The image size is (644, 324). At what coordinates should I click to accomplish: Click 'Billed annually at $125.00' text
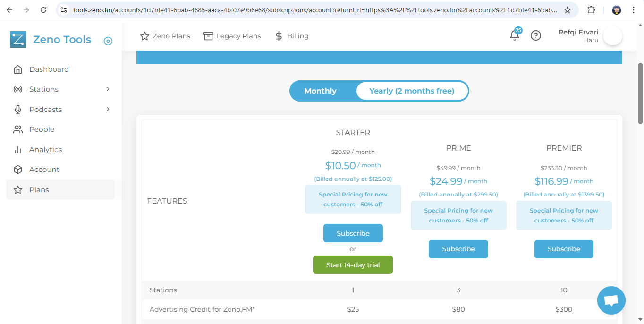(353, 179)
